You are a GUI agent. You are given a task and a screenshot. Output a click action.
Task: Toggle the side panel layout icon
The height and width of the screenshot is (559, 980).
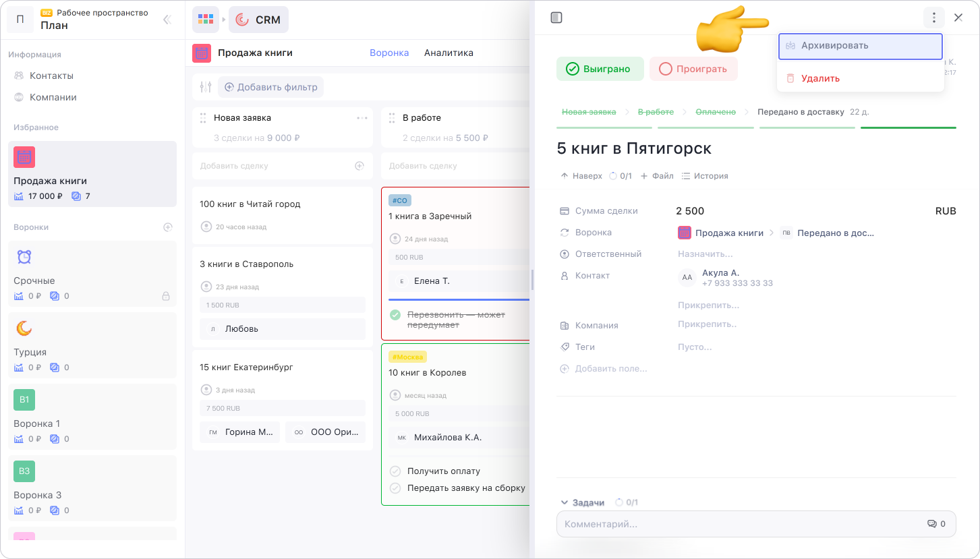pyautogui.click(x=556, y=18)
